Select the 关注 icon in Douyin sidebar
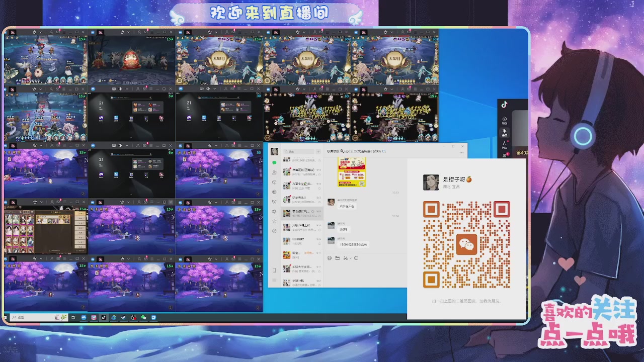 505,145
